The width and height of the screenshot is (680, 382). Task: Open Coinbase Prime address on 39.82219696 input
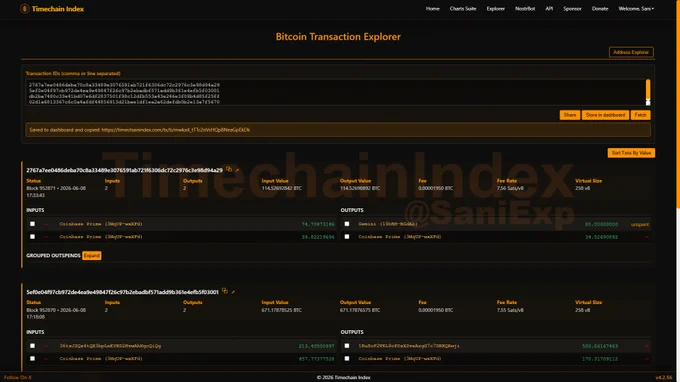(101, 237)
